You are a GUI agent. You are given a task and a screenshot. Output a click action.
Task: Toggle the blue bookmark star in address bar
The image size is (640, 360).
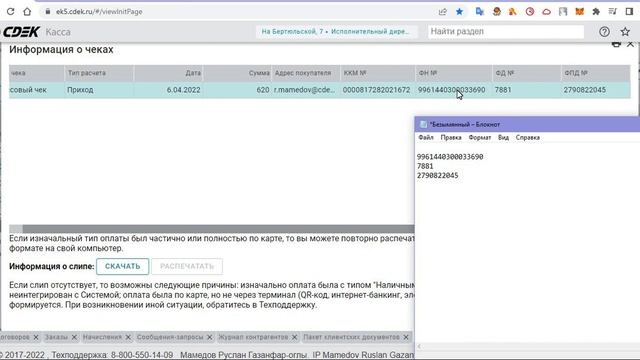[x=460, y=12]
